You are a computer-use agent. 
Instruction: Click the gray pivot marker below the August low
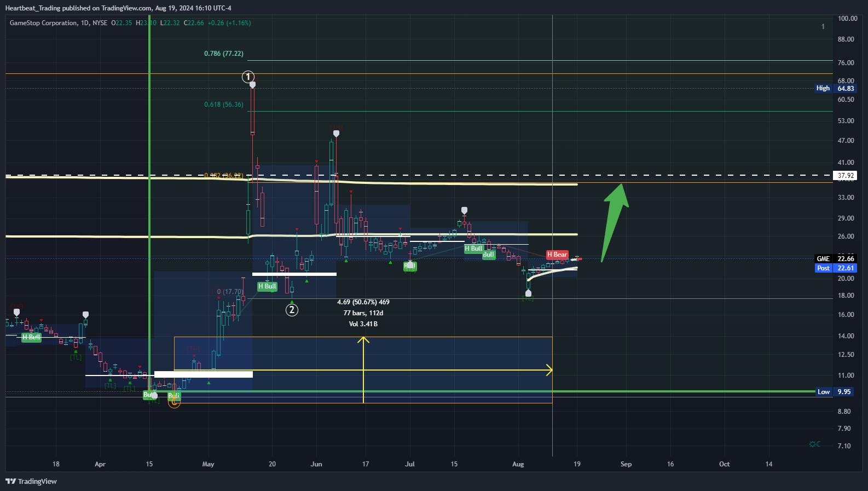point(528,293)
